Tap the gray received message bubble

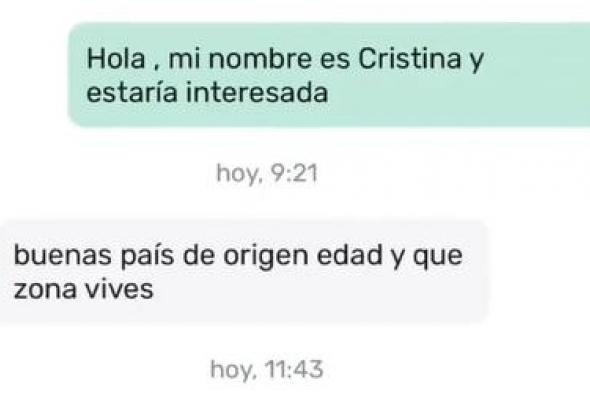[245, 272]
